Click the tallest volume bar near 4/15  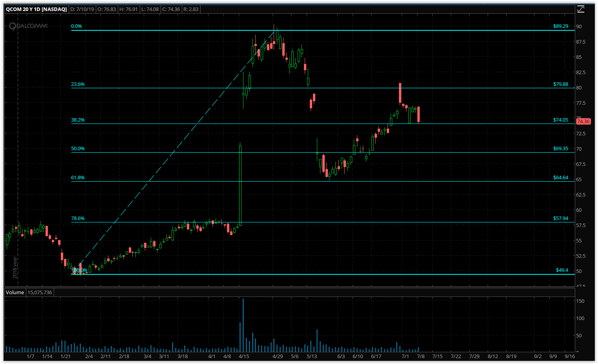click(x=243, y=325)
